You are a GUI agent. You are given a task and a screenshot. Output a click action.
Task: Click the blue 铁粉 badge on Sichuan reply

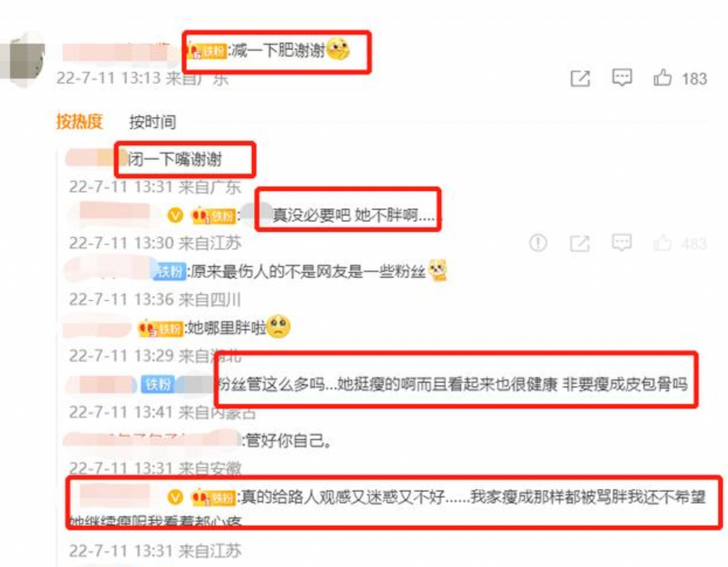pyautogui.click(x=170, y=271)
